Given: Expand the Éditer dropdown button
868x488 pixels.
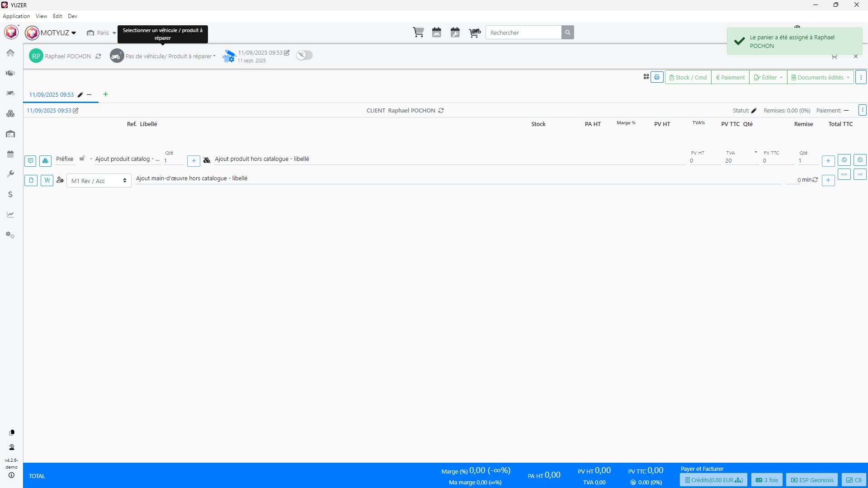Looking at the screenshot, I should pyautogui.click(x=768, y=77).
